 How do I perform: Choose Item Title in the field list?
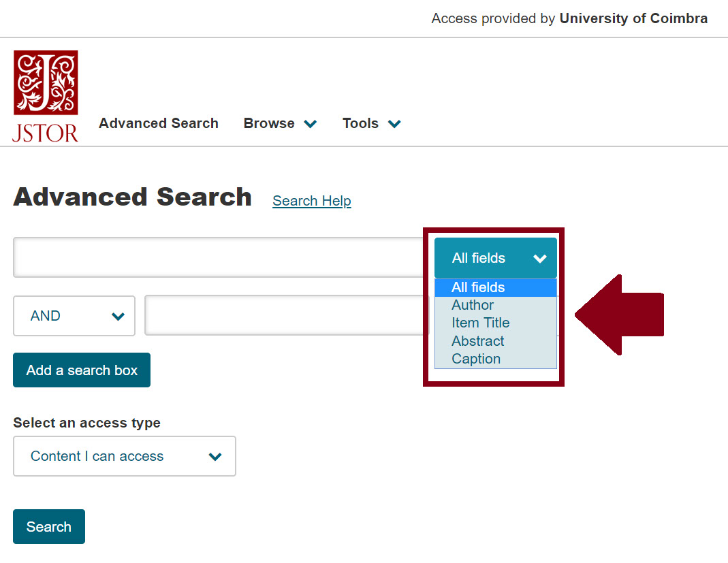[x=480, y=323]
